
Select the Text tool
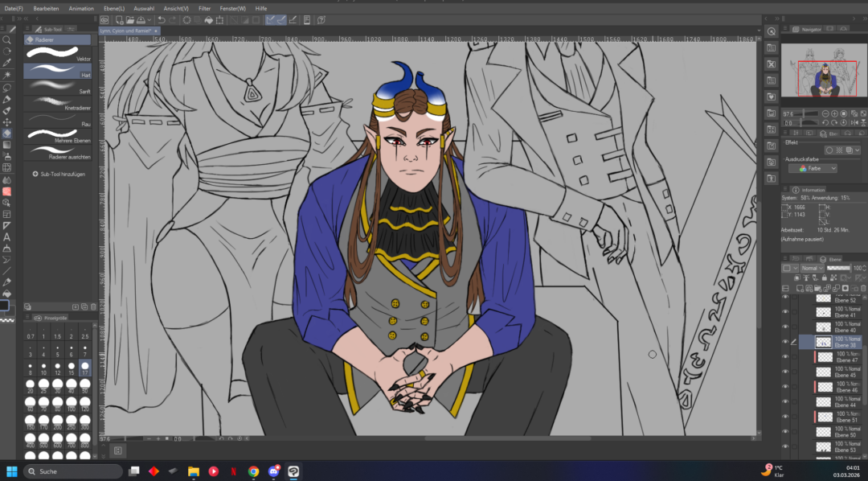pyautogui.click(x=7, y=237)
